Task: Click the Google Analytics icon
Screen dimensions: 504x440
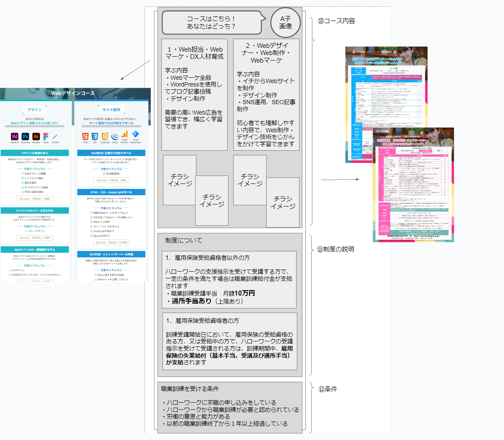Action: click(x=124, y=135)
